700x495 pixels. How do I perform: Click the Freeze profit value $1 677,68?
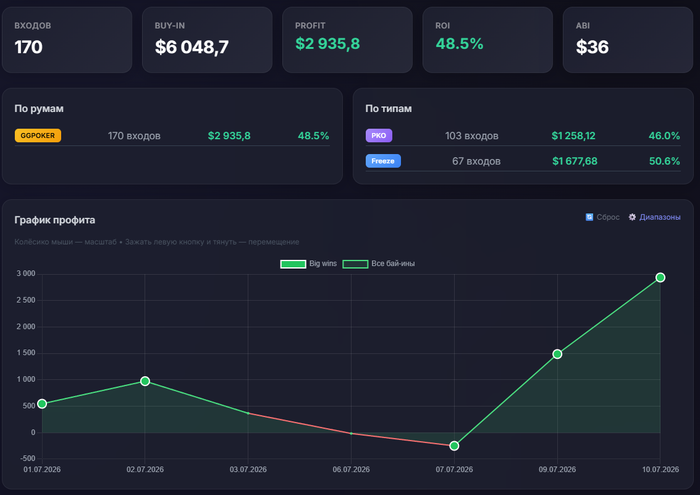(x=575, y=161)
